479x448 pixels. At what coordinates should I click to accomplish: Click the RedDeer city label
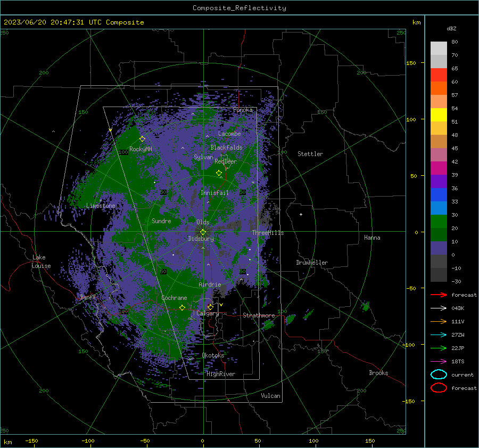coord(226,161)
